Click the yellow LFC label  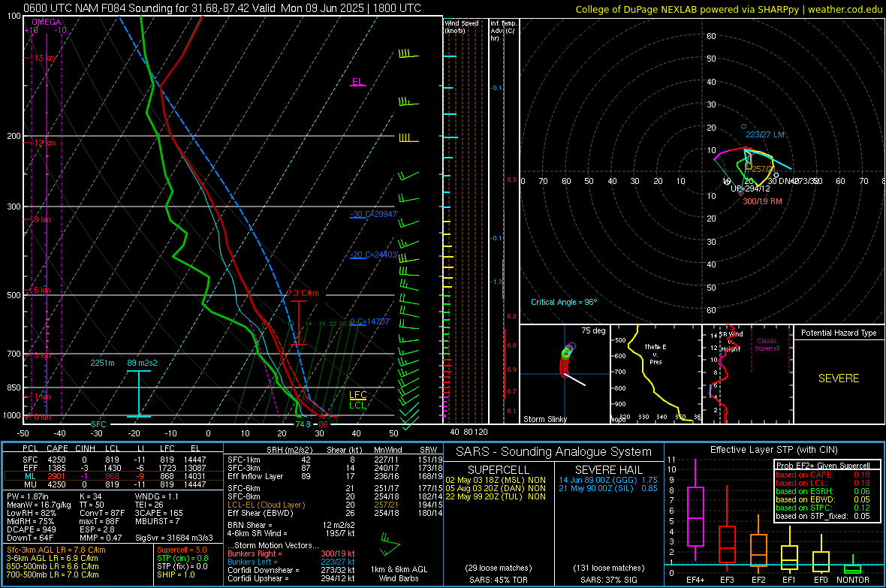357,395
